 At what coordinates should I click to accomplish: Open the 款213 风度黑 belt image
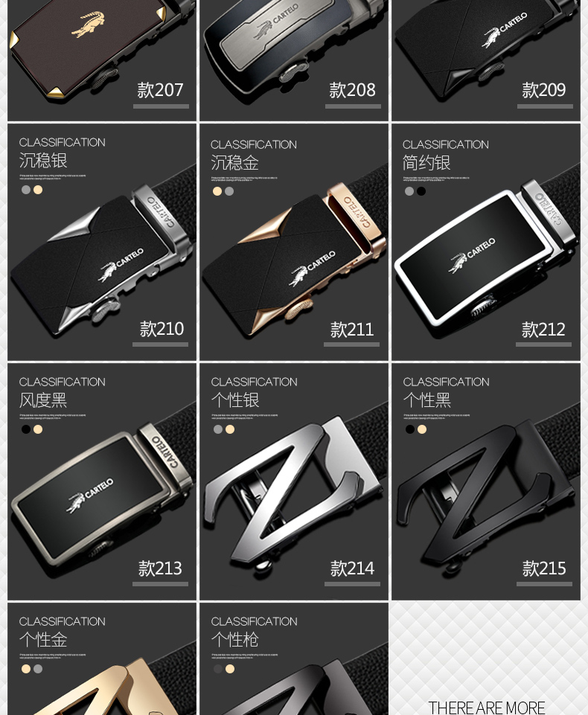pos(102,481)
